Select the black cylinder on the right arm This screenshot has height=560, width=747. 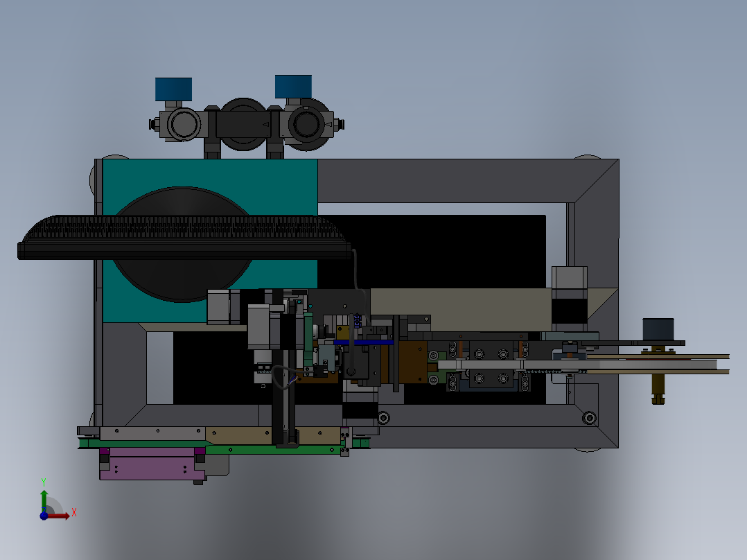(x=658, y=329)
